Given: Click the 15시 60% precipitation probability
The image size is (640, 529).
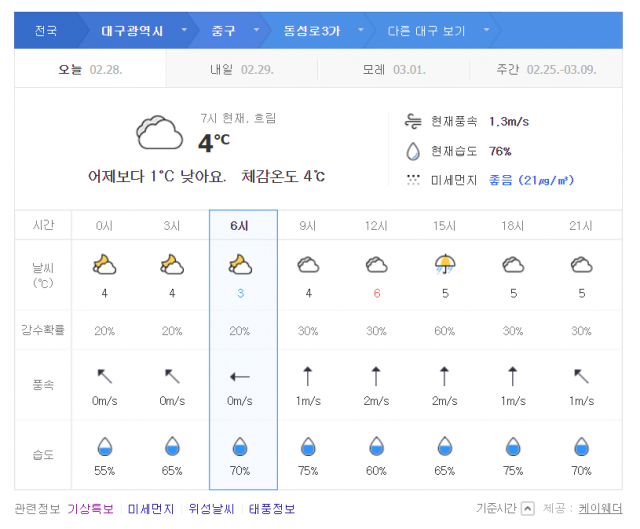Looking at the screenshot, I should point(444,331).
